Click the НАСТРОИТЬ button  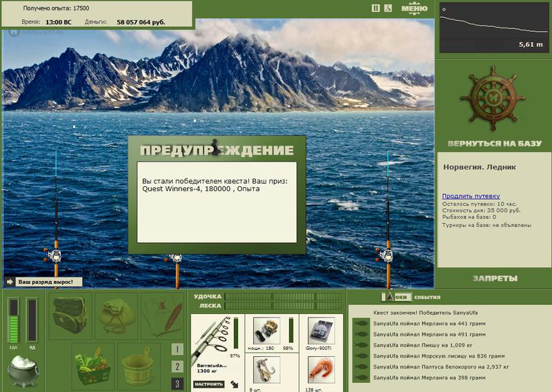[x=209, y=384]
